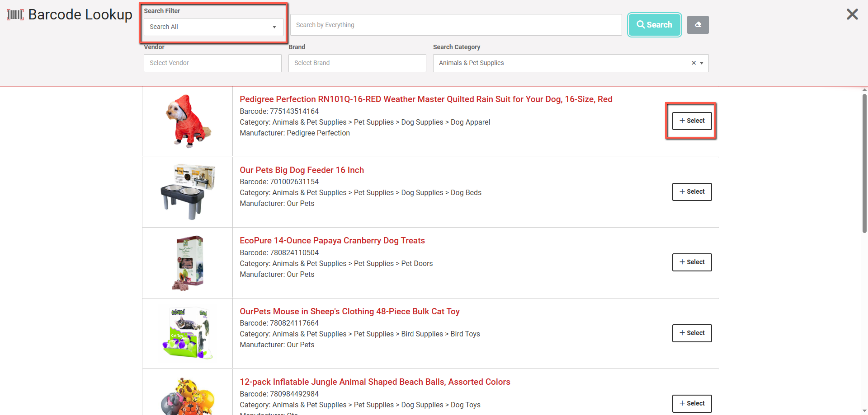Click the Dog Toys category line
868x415 pixels.
360,405
